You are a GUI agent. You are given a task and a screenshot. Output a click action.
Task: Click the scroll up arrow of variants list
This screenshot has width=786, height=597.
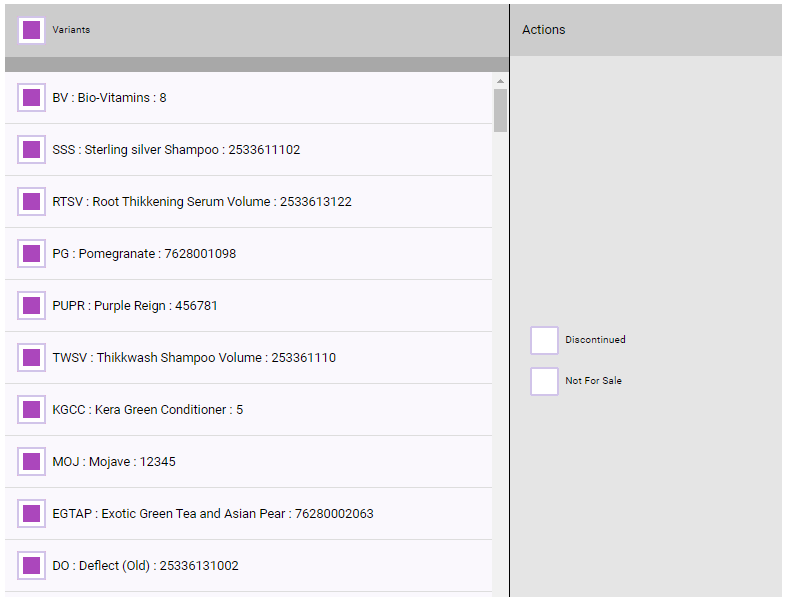pyautogui.click(x=500, y=80)
